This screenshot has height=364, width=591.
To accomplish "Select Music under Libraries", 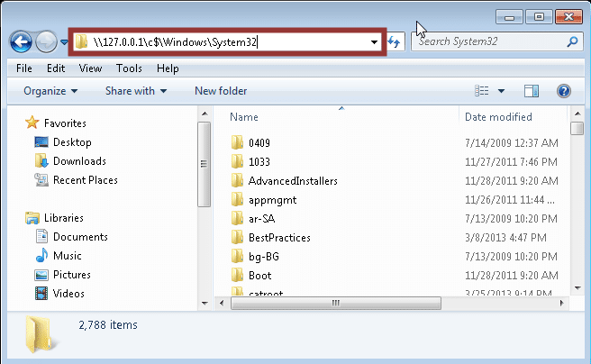I will 67,256.
